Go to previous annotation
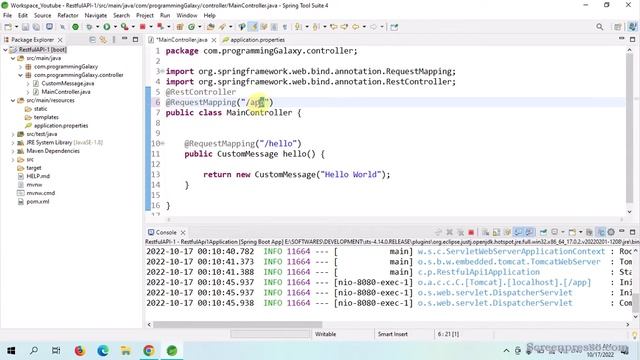The height and width of the screenshot is (360, 640). 316,27
